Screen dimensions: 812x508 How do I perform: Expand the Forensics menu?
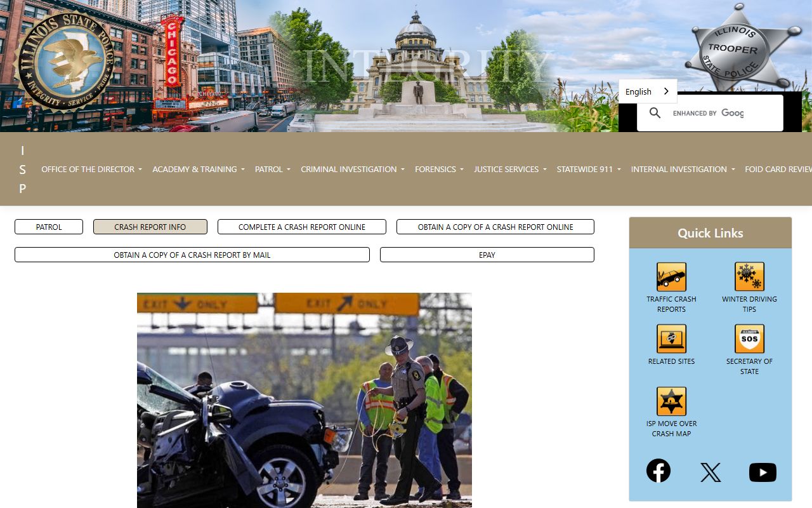(439, 169)
